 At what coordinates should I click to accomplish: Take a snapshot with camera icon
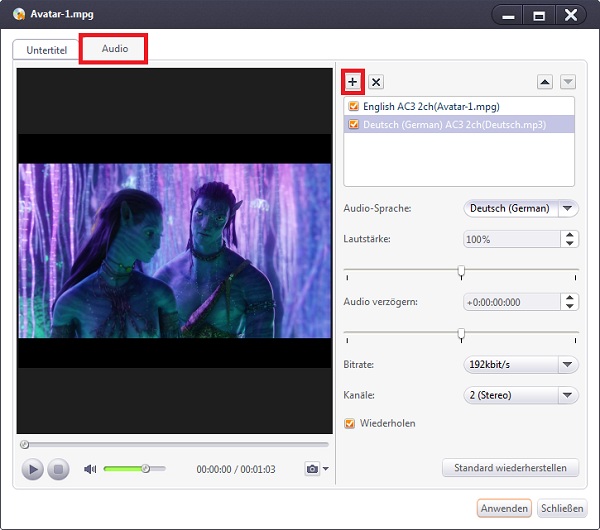pyautogui.click(x=312, y=469)
